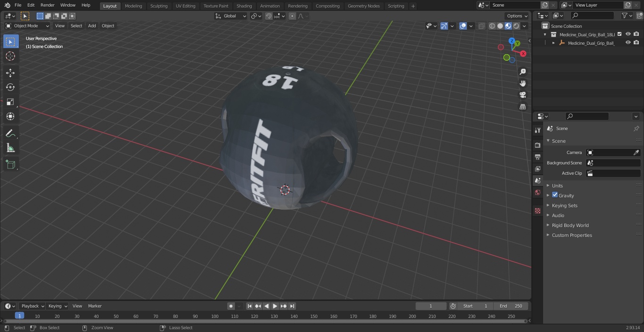Click the viewport zoom magnifier icon
The width and height of the screenshot is (644, 332).
pos(522,72)
